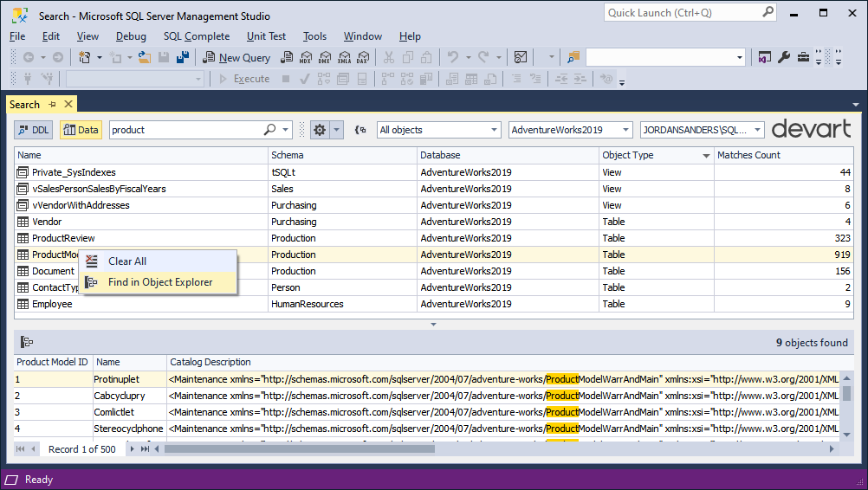Screen dimensions: 868x490
Task: Select the Private_SysIndexes view row
Action: pos(433,172)
